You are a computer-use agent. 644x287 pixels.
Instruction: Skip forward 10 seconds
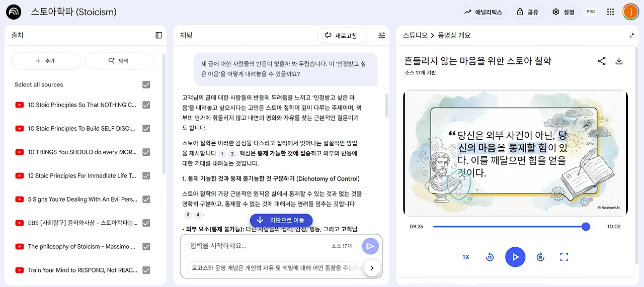click(x=540, y=257)
